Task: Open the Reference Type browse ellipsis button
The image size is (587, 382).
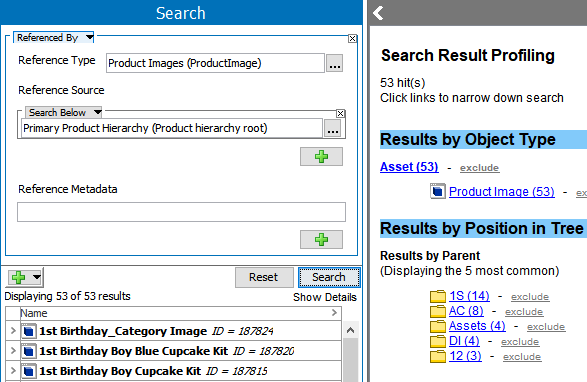Action: [334, 63]
